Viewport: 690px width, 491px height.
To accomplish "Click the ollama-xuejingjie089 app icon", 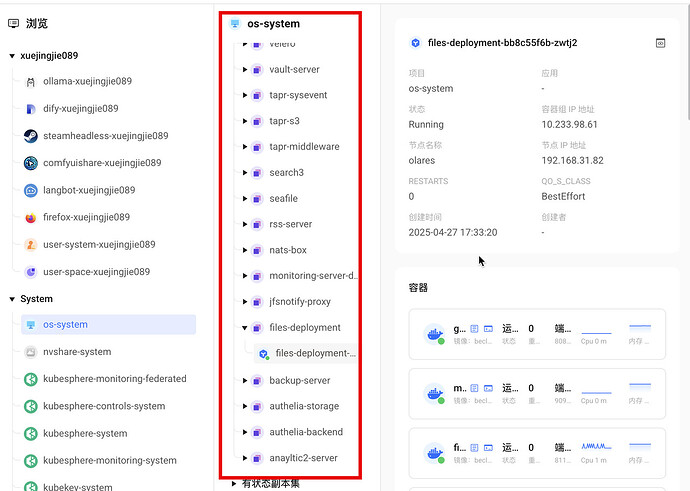I will click(x=30, y=82).
